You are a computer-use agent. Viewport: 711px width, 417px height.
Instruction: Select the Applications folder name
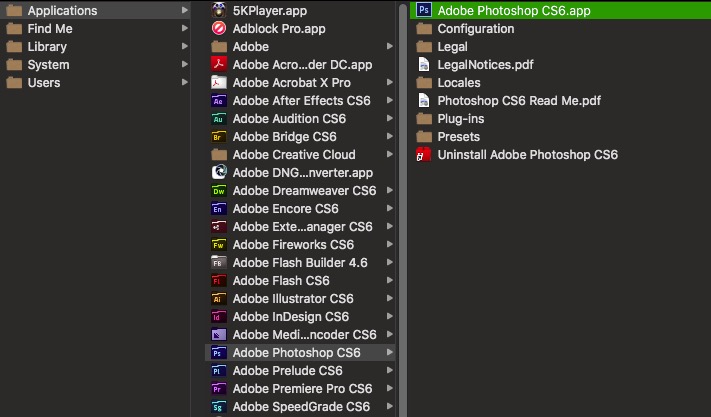click(x=63, y=10)
